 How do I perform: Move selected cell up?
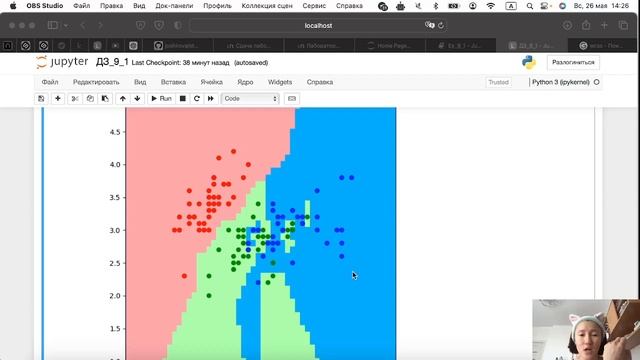click(122, 98)
